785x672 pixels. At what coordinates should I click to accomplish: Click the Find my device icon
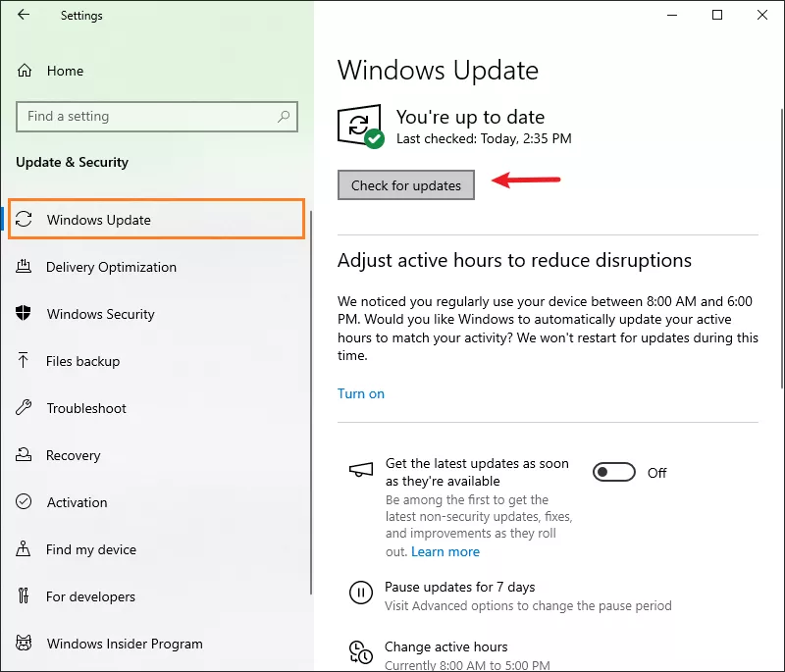(x=23, y=548)
